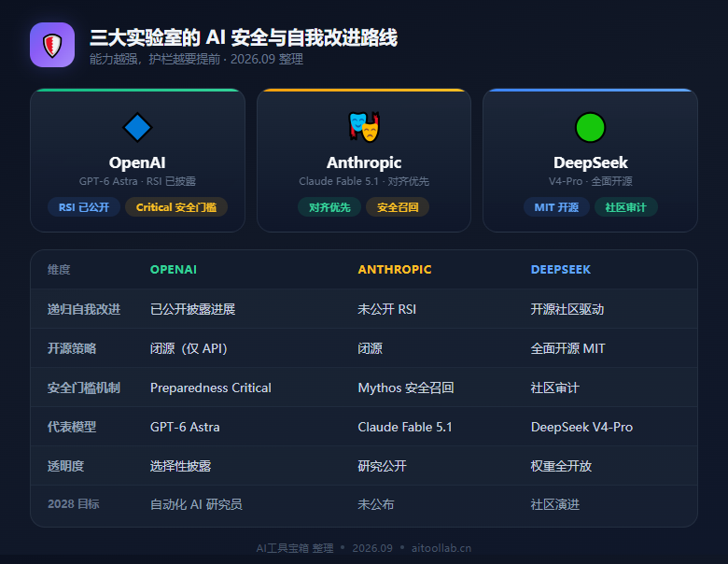The image size is (728, 564).
Task: Click the orange ANTHROPIC column header
Action: pyautogui.click(x=395, y=270)
